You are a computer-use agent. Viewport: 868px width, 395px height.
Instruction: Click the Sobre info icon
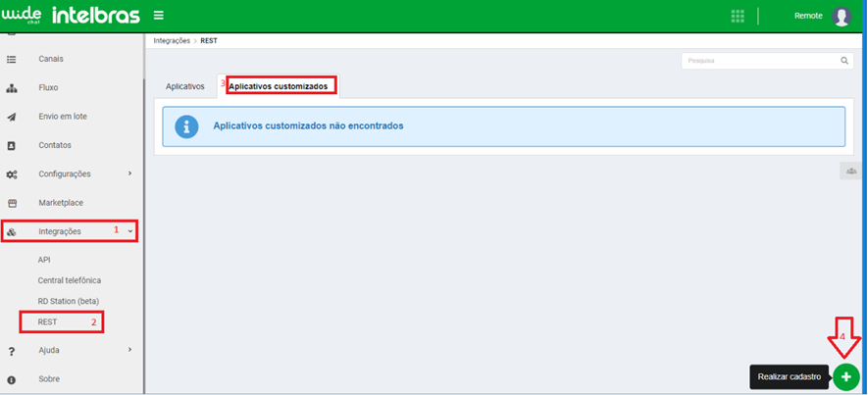[11, 380]
